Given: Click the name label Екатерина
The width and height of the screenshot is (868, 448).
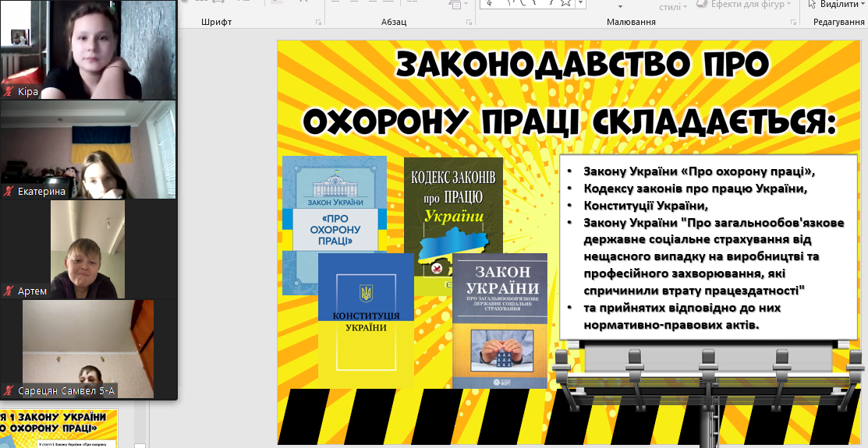Looking at the screenshot, I should tap(41, 192).
